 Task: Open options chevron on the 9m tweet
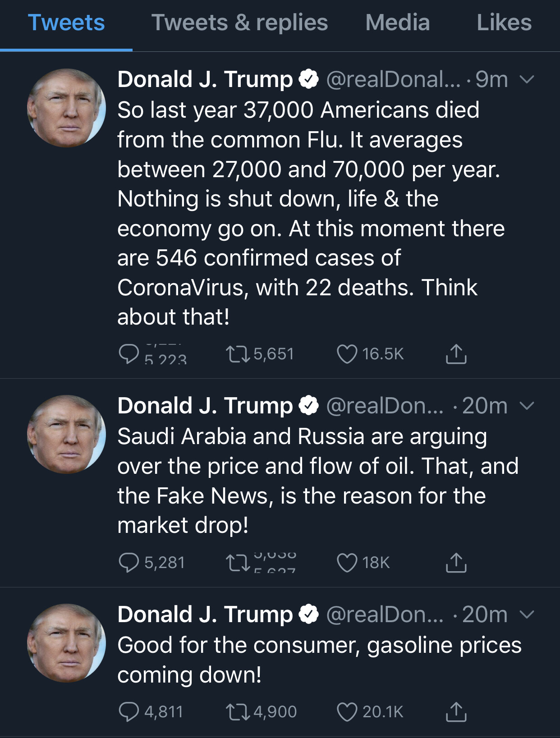(x=527, y=80)
